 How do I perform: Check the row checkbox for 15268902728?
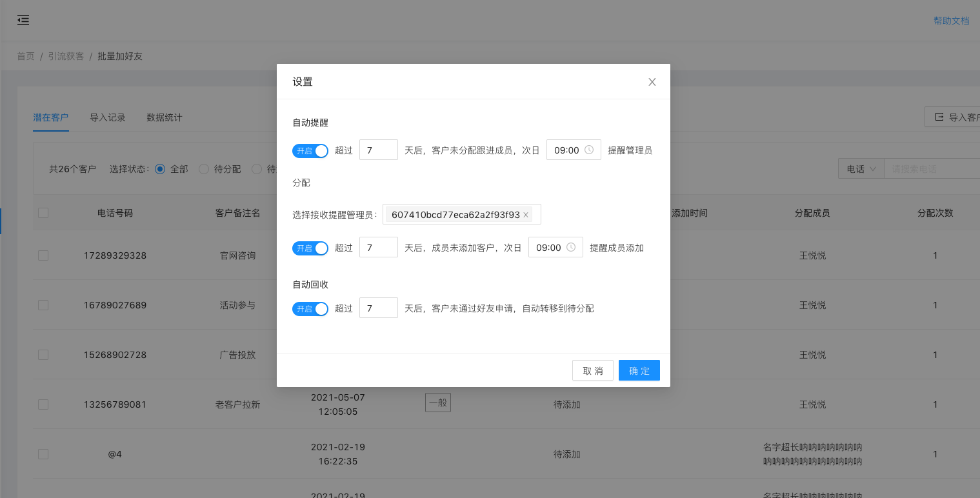coord(43,355)
